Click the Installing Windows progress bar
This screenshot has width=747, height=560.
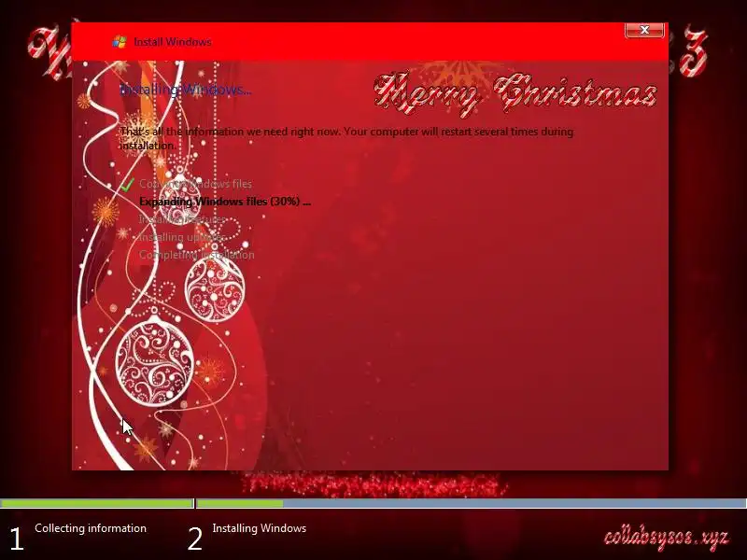[x=472, y=503]
